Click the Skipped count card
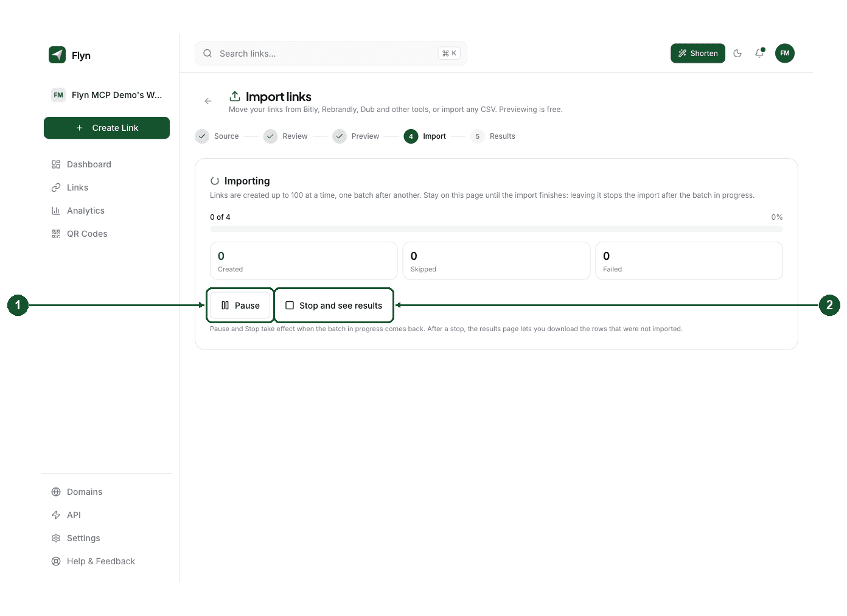This screenshot has height=616, width=847. tap(497, 261)
